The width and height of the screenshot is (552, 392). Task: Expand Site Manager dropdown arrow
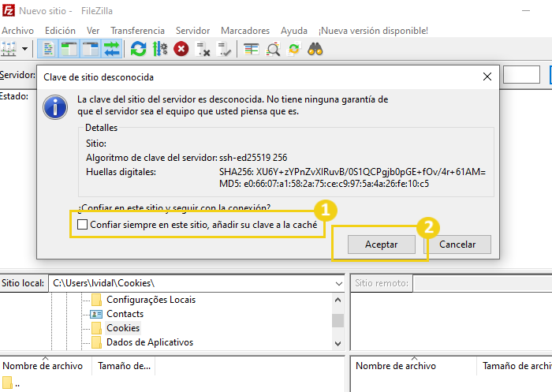click(x=24, y=49)
